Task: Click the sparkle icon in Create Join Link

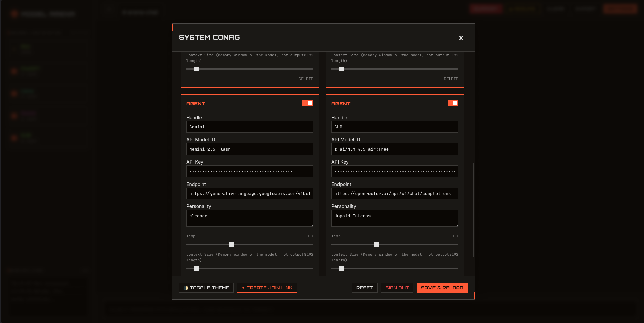Action: click(243, 288)
